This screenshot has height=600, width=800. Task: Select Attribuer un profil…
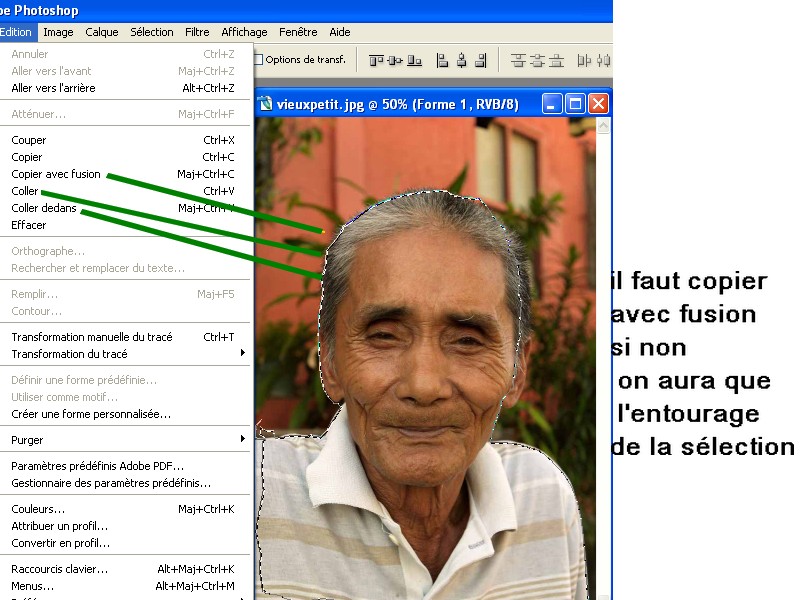pyautogui.click(x=126, y=526)
